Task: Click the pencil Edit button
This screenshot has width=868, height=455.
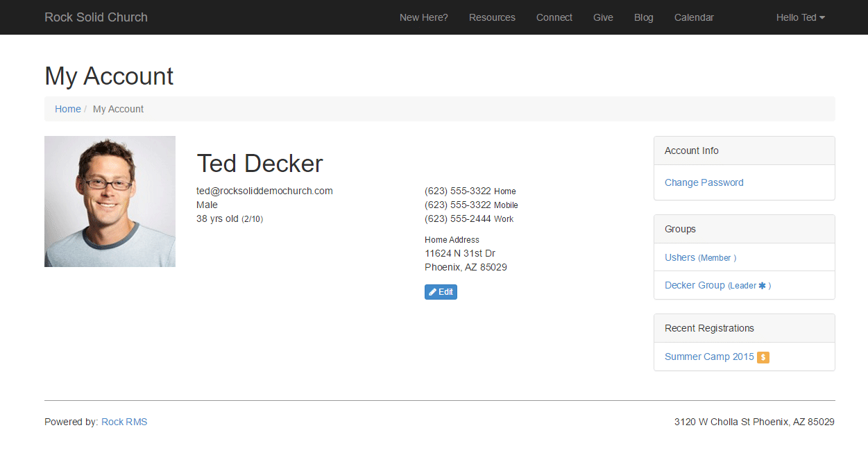Action: (x=441, y=292)
